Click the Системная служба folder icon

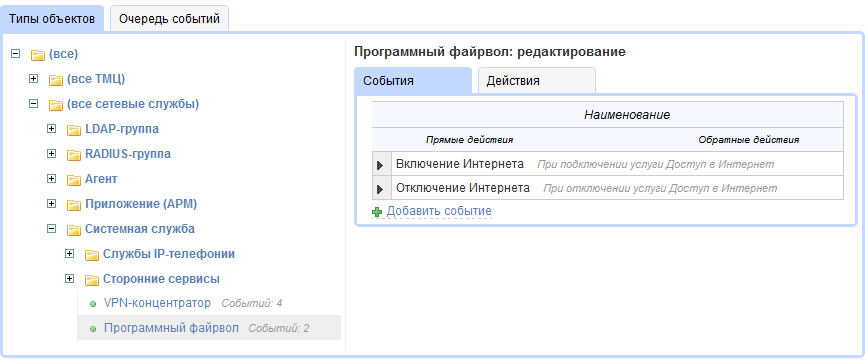[x=74, y=230]
